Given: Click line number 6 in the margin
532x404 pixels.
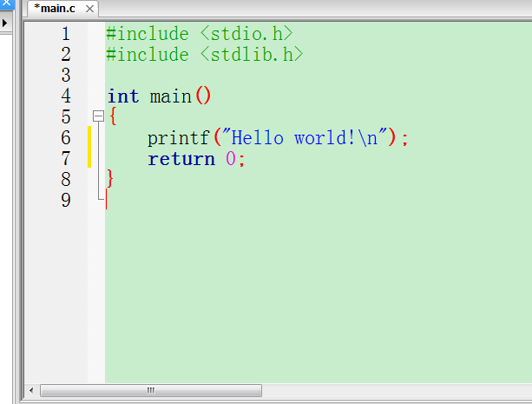Looking at the screenshot, I should 66,137.
